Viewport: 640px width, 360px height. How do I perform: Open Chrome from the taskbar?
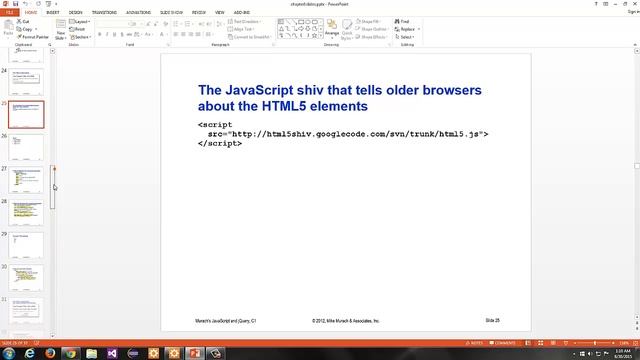[x=71, y=353]
